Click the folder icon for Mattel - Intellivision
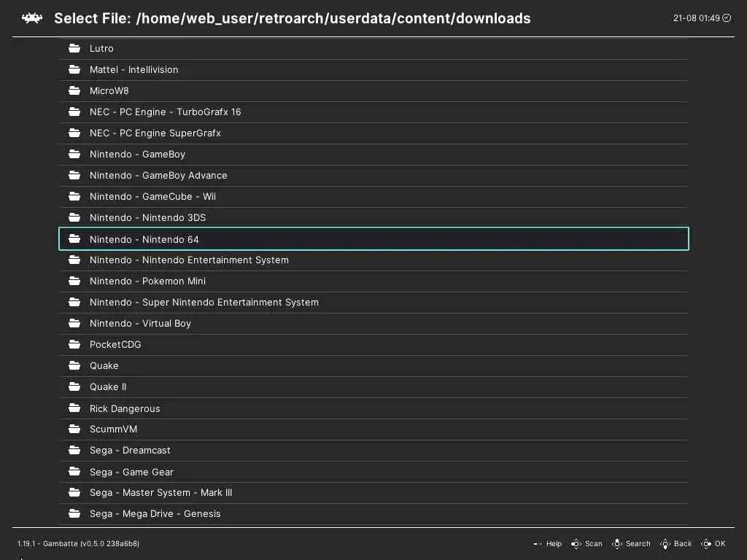The image size is (747, 560). [x=74, y=69]
